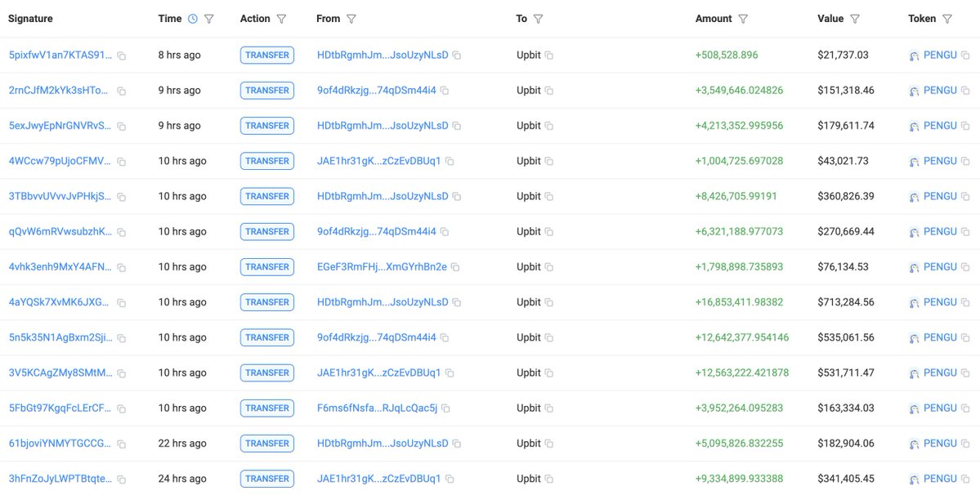Copy PENGU token address in $341,405.45 row
980x495 pixels.
tap(965, 479)
